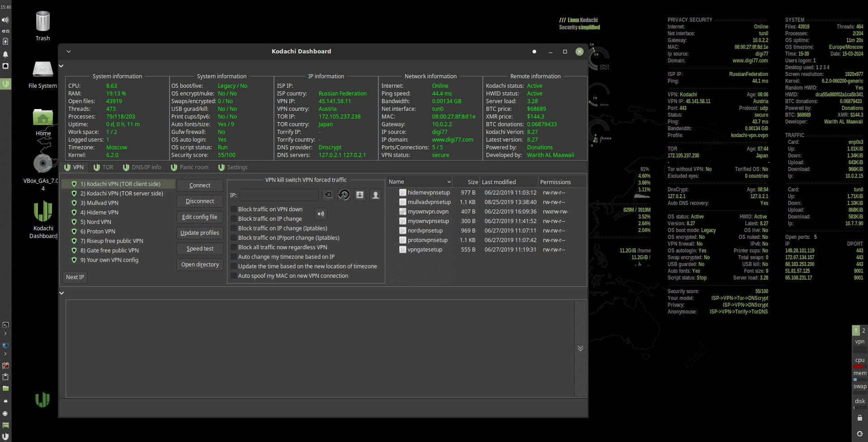Open the DNS/IP info tab
The image size is (868, 442).
point(142,167)
